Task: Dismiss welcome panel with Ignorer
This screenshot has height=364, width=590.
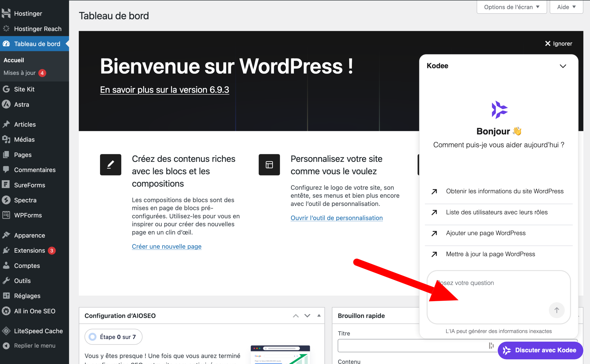Action: [x=558, y=44]
